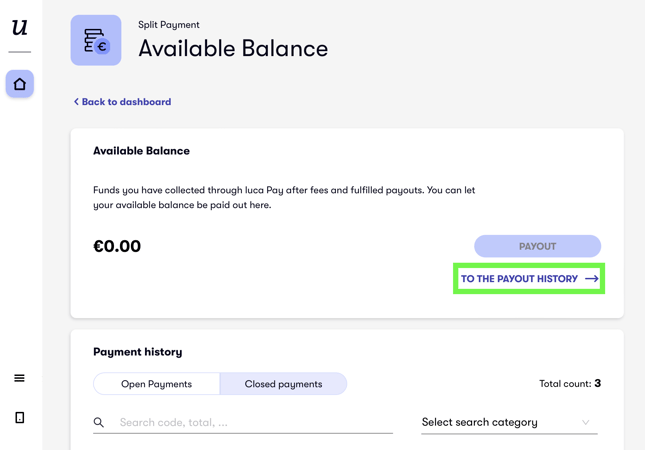Viewport: 645px width, 450px height.
Task: Open the hamburger menu icon in sidebar
Action: coord(19,378)
